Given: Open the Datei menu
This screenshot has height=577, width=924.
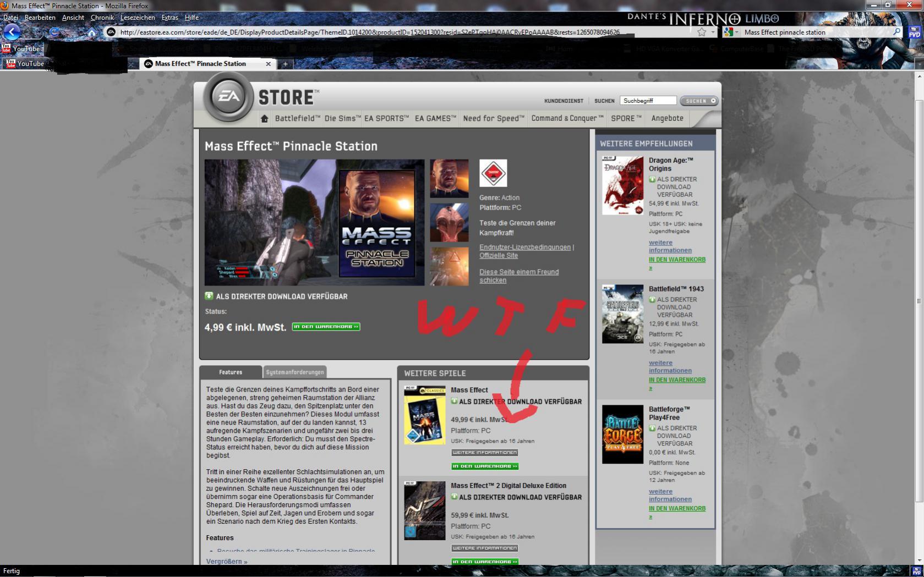Looking at the screenshot, I should (10, 18).
